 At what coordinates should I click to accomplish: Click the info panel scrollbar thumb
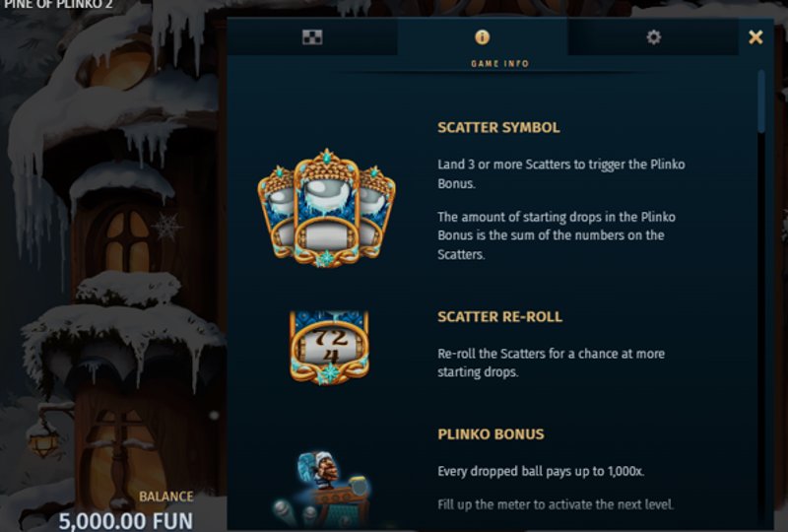pyautogui.click(x=761, y=101)
